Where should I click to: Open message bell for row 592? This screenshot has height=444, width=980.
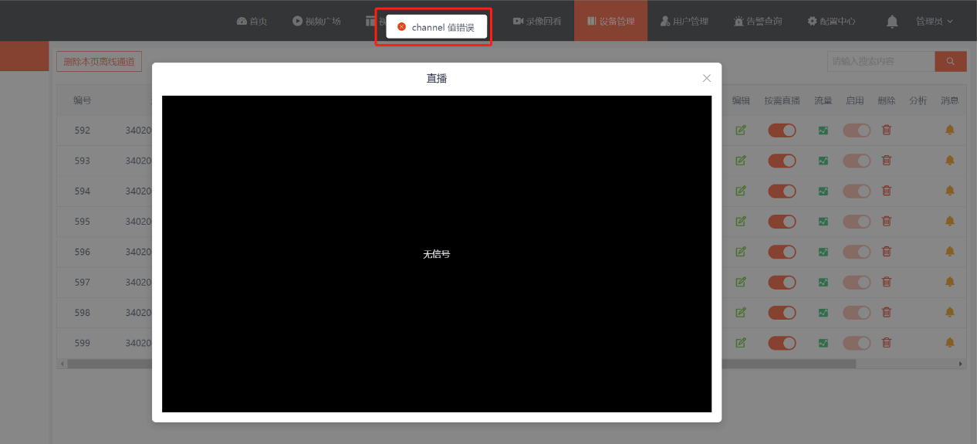pyautogui.click(x=950, y=130)
